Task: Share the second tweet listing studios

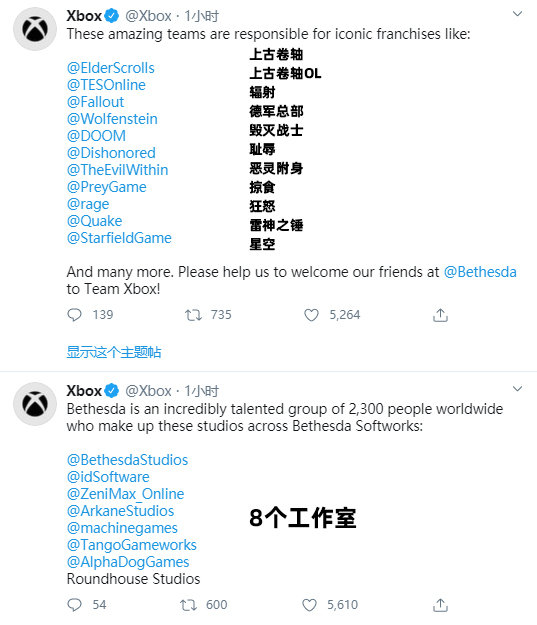Action: click(440, 605)
